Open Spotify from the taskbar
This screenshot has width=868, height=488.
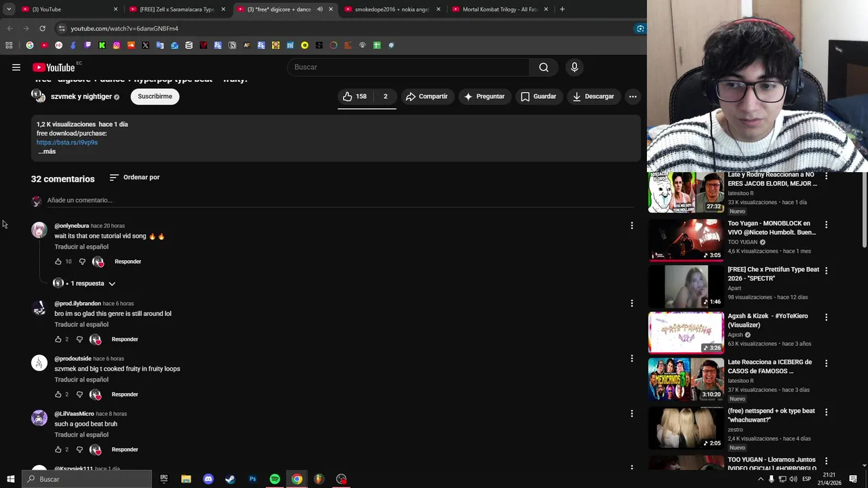pyautogui.click(x=275, y=479)
